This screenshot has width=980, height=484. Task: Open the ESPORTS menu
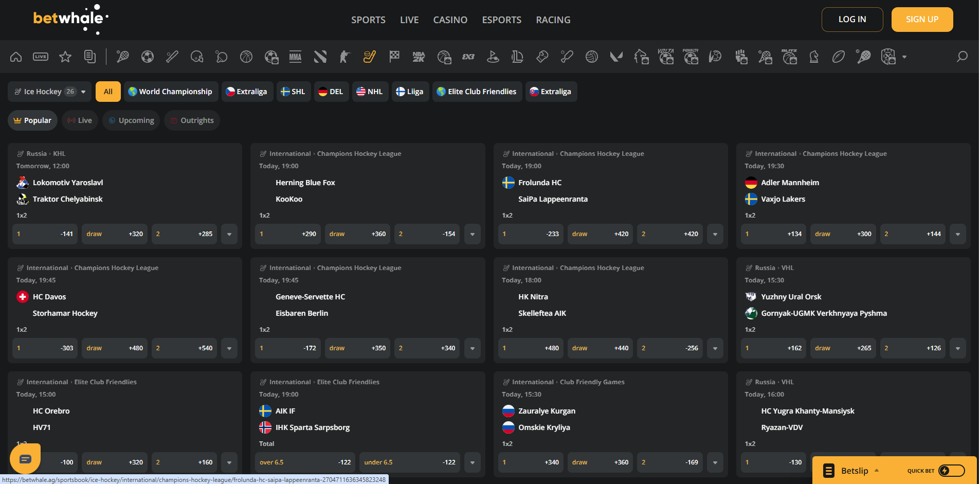[x=502, y=20]
